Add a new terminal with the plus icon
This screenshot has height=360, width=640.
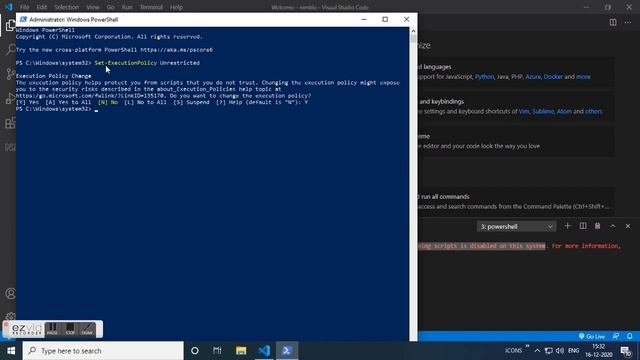pyautogui.click(x=567, y=226)
